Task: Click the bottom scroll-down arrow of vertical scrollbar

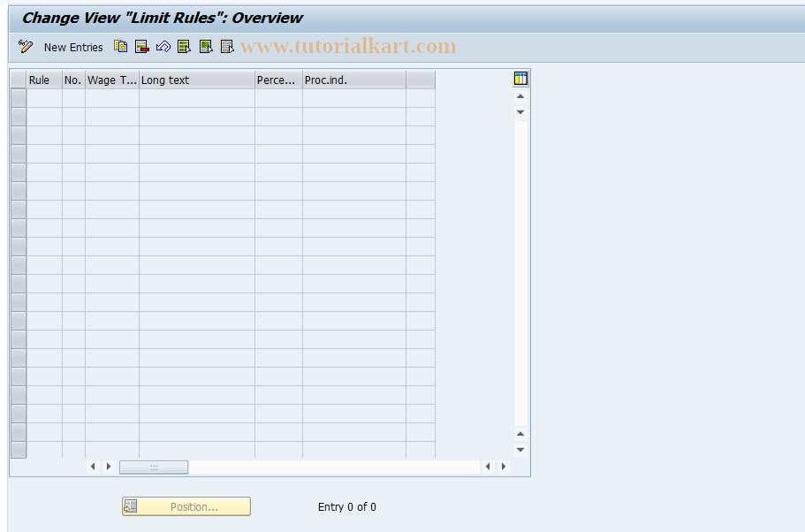Action: pyautogui.click(x=520, y=450)
